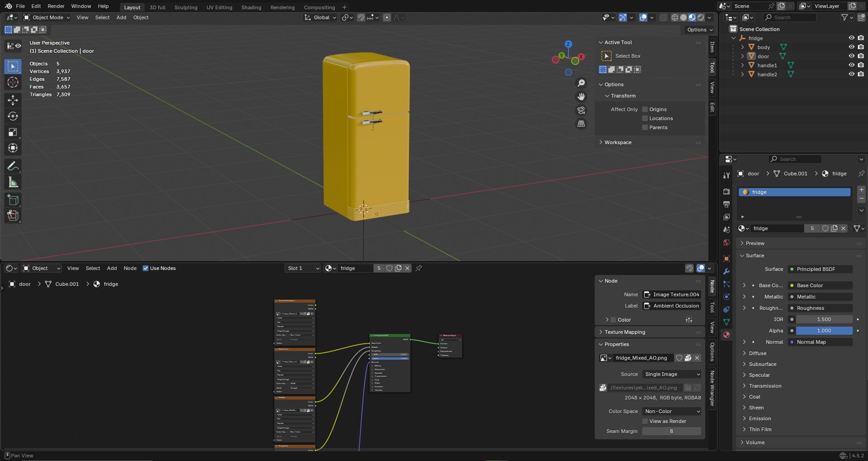
Task: Click the Seam Margin 8 field
Action: tap(672, 432)
